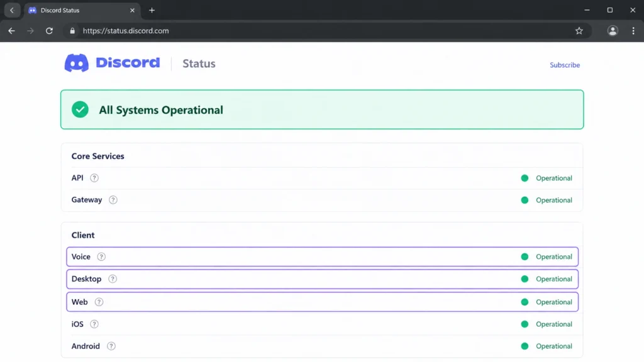Click the Desktop help question mark icon
The image size is (644, 362).
coord(112,278)
